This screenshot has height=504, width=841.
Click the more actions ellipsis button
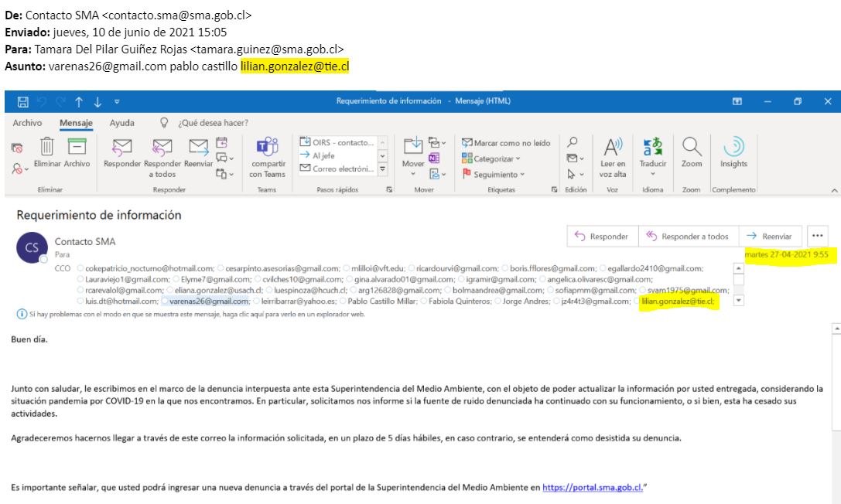click(x=817, y=237)
